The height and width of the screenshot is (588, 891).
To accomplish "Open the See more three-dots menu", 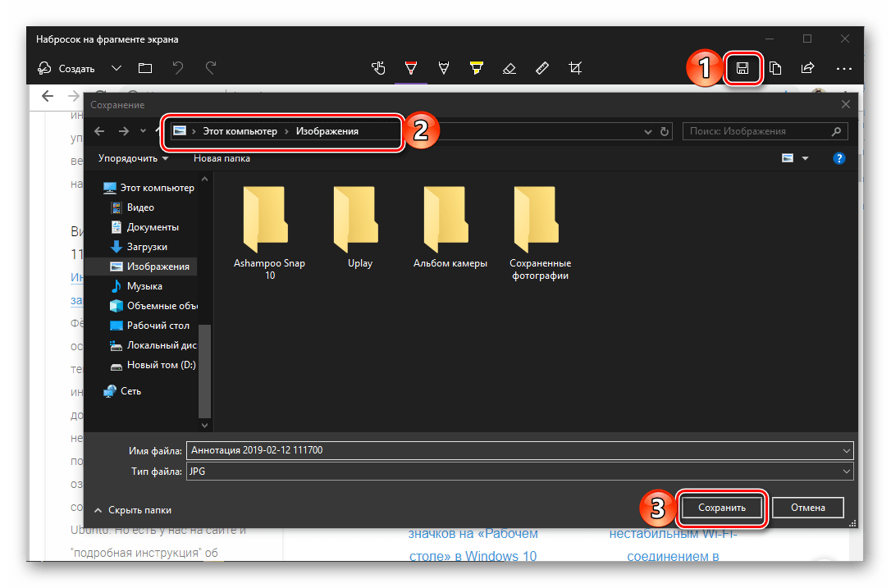I will (x=844, y=68).
